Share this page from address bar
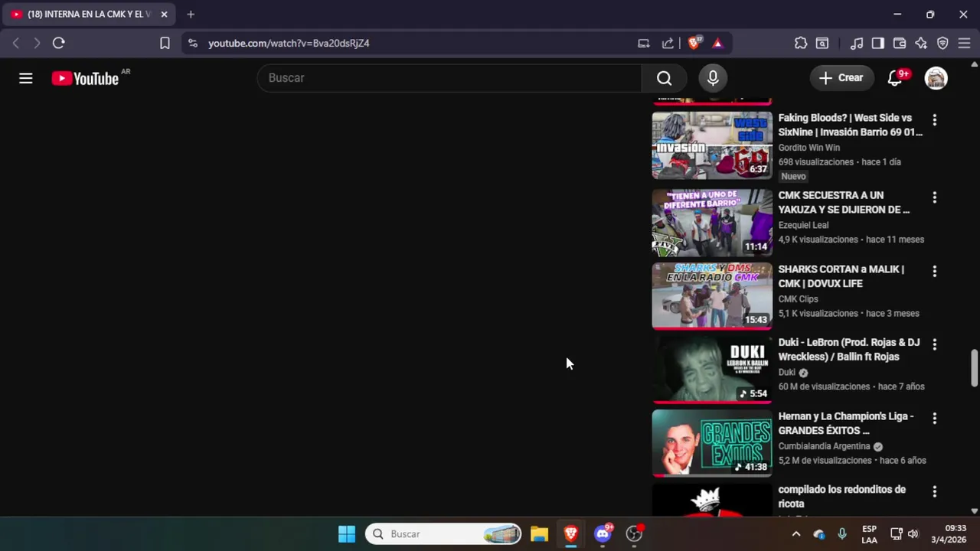 coord(668,43)
